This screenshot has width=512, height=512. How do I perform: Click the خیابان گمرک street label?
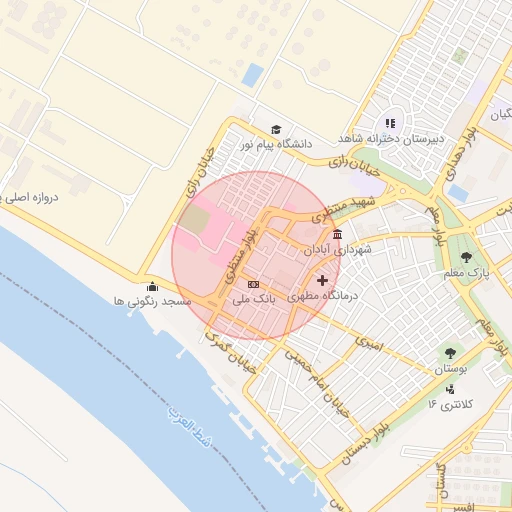coord(231,353)
